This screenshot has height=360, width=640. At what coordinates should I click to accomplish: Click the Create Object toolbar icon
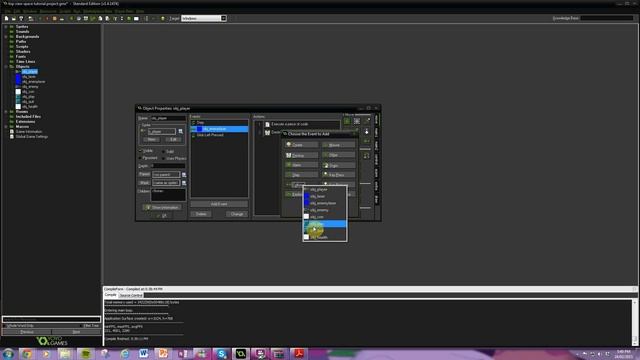point(129,18)
